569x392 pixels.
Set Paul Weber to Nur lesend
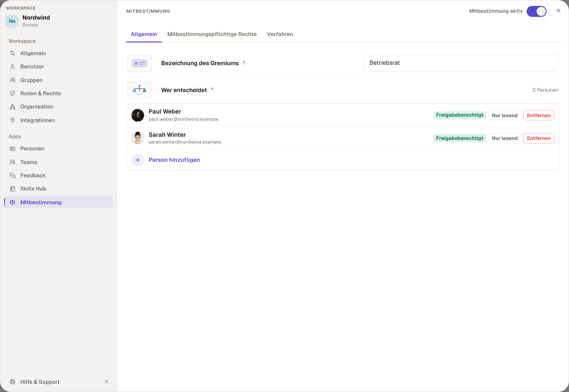(x=505, y=115)
